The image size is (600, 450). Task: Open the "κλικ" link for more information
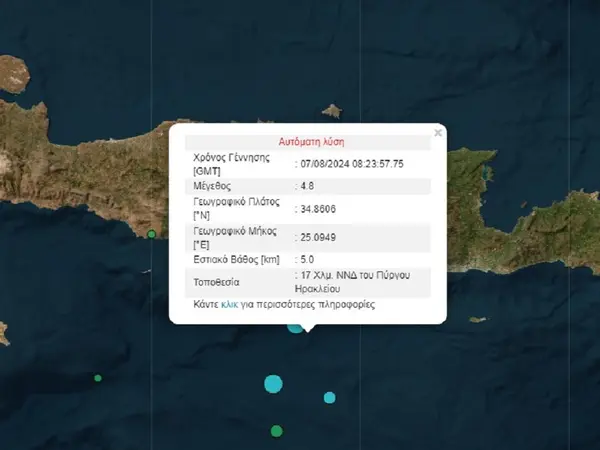click(x=228, y=304)
